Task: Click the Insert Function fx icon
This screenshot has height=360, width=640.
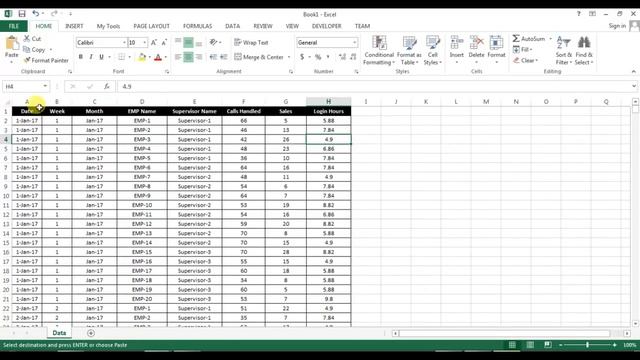Action: tap(107, 87)
